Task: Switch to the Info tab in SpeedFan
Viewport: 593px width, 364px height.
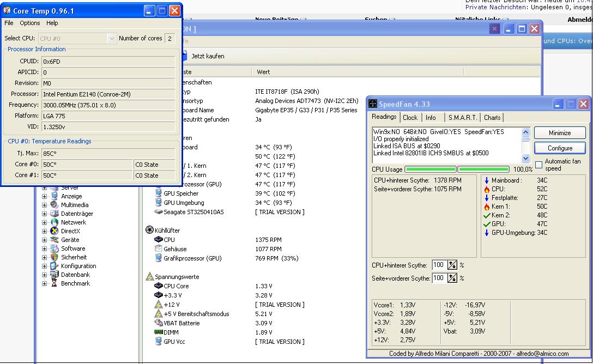Action: [x=431, y=118]
